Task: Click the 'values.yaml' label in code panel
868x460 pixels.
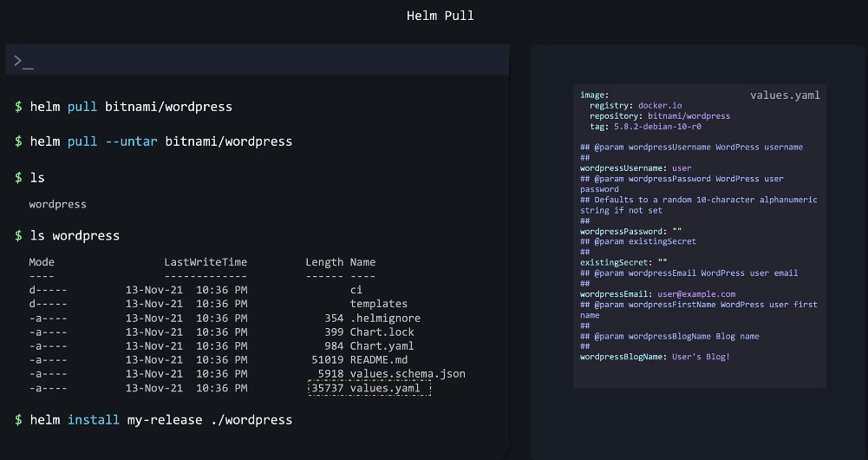Action: (x=785, y=95)
